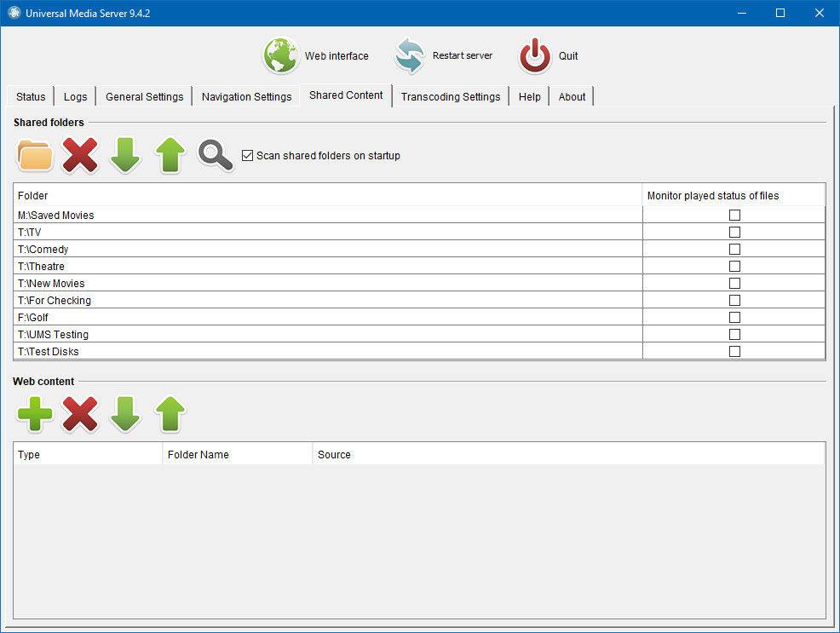840x633 pixels.
Task: Enable monitoring for F:\Golf folder
Action: click(x=734, y=318)
